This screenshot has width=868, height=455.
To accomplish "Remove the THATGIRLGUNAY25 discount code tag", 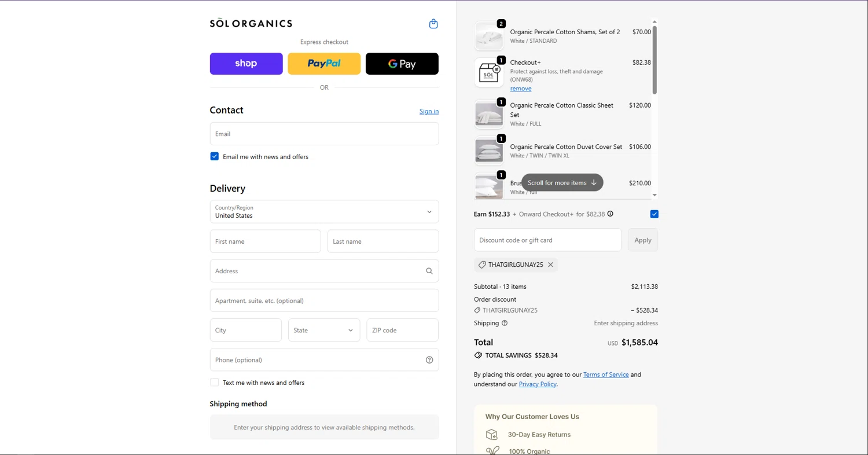I will [551, 265].
